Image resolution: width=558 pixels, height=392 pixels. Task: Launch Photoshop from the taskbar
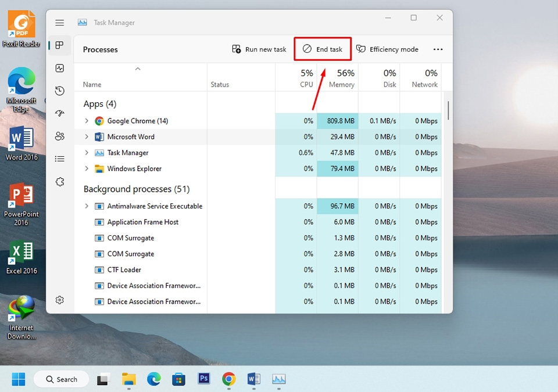pos(203,379)
